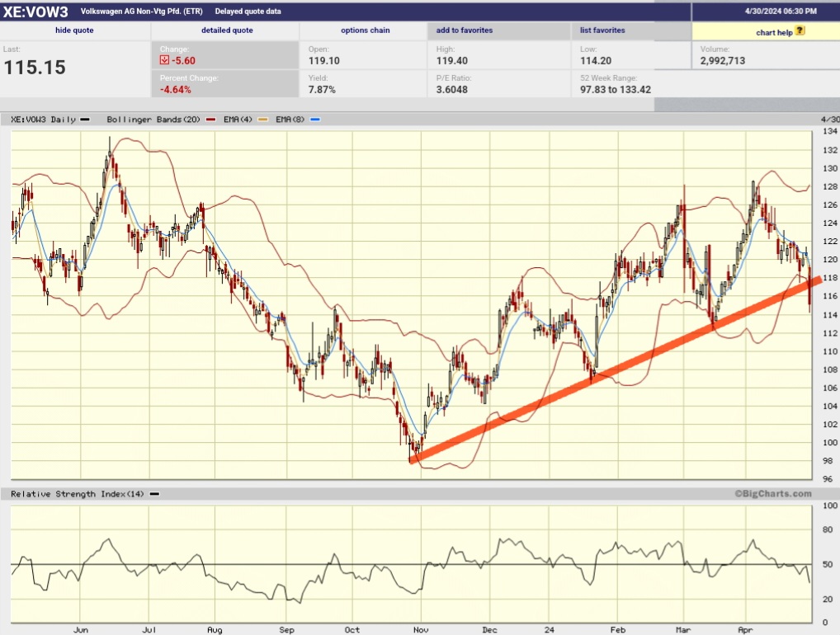
Task: Hide the quote panel
Action: [74, 31]
